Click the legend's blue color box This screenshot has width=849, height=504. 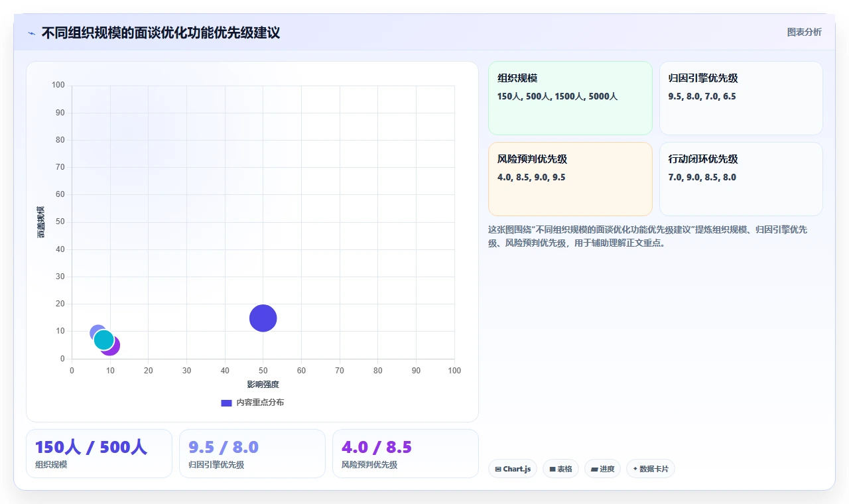(226, 403)
